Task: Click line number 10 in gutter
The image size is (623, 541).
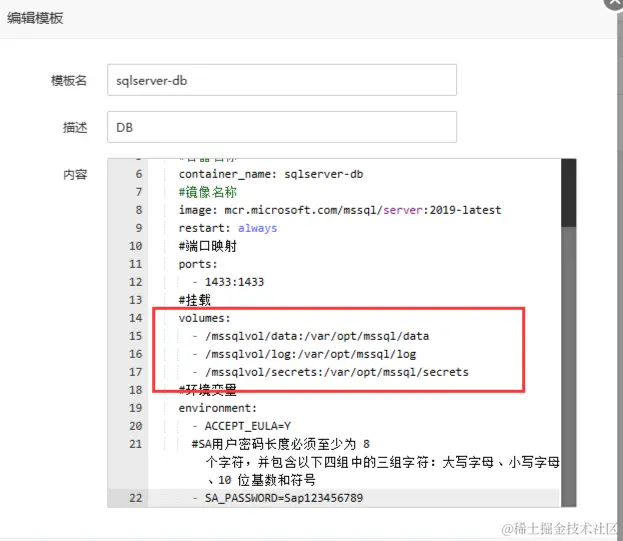Action: 135,246
